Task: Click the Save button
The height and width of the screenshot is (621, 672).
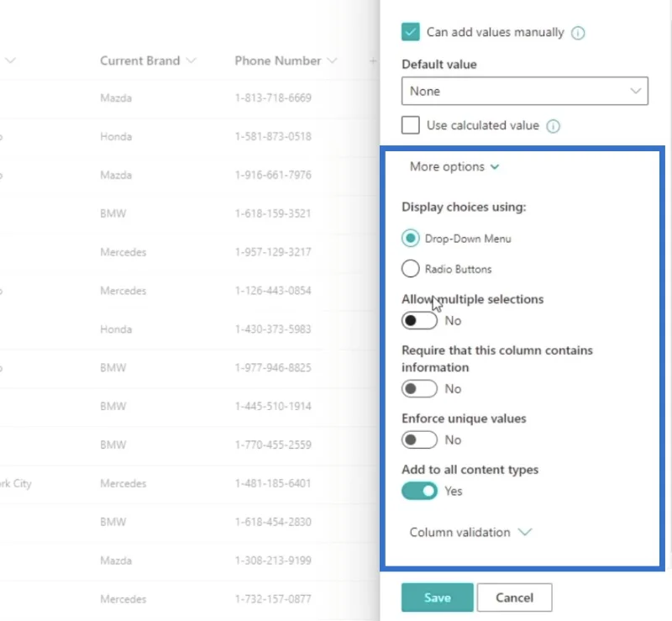Action: (x=437, y=597)
